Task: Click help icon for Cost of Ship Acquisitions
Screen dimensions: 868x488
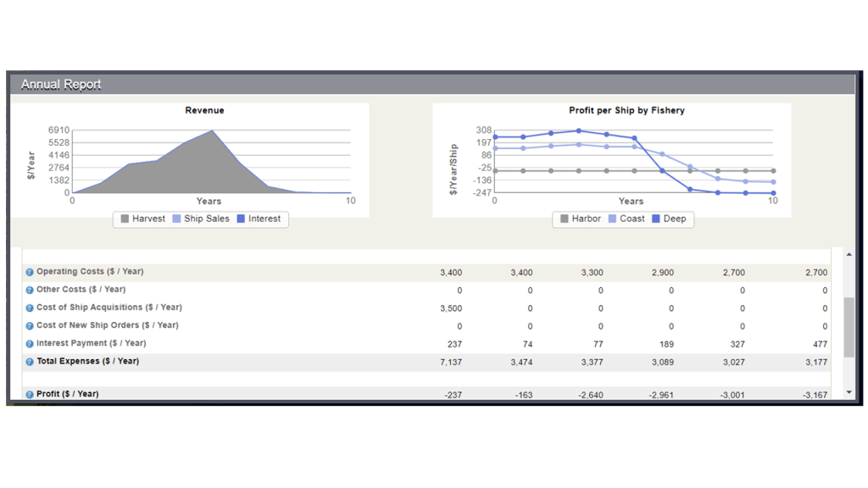Action: (x=30, y=308)
